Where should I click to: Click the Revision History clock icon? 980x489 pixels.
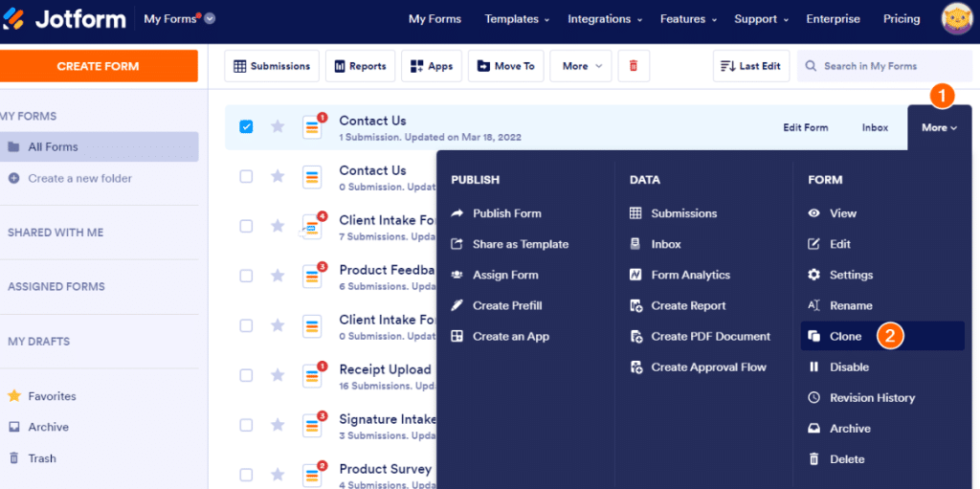pos(813,398)
